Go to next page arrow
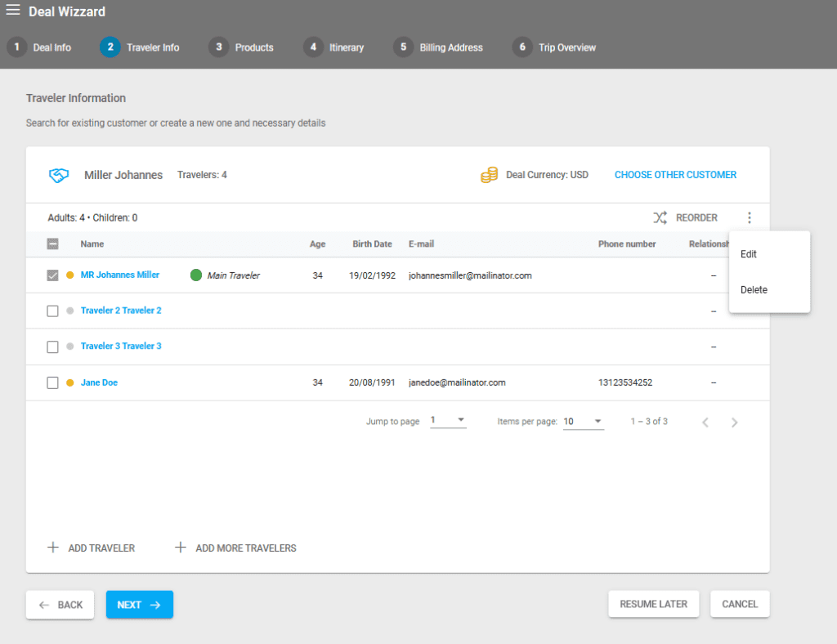837x644 pixels. (734, 423)
